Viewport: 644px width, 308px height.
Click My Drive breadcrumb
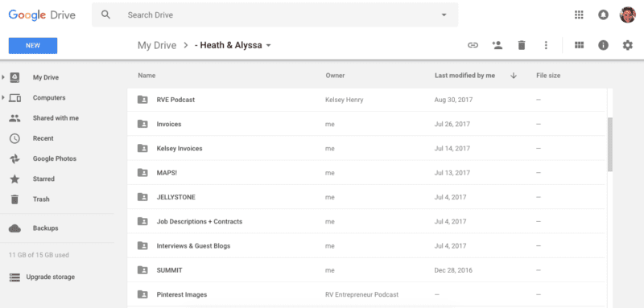[157, 46]
